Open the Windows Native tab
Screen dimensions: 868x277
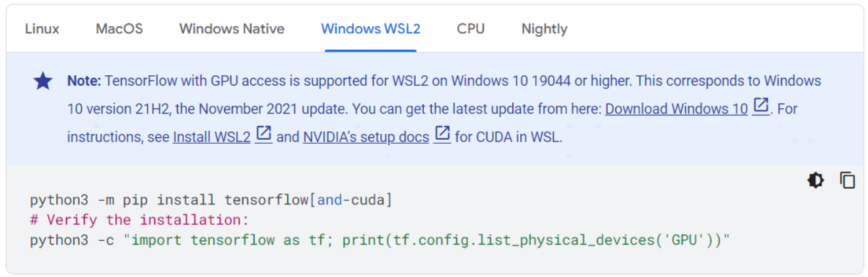(232, 29)
